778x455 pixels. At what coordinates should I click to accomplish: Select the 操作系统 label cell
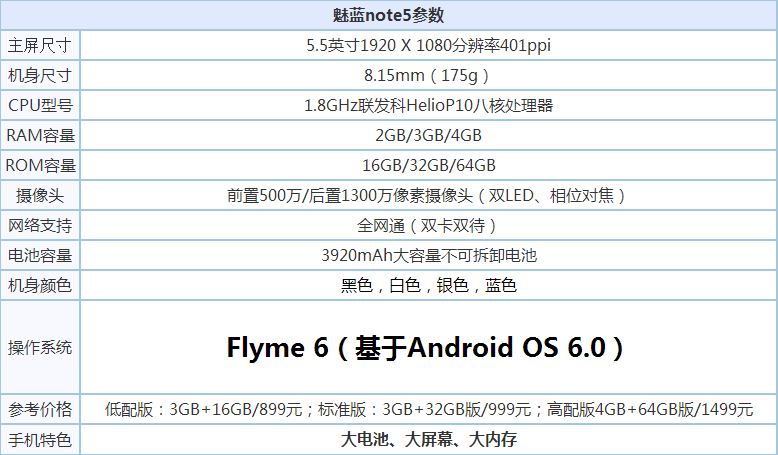tap(40, 347)
